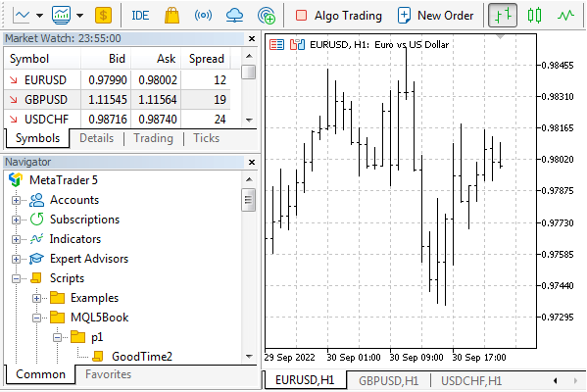Open the chart type dropdown arrow
This screenshot has width=587, height=392.
click(x=39, y=16)
